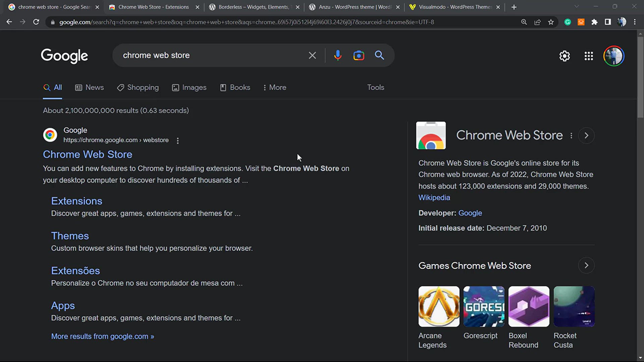Screen dimensions: 644x362
Task: Open the knowledge panel three-dot menu
Action: (x=571, y=136)
